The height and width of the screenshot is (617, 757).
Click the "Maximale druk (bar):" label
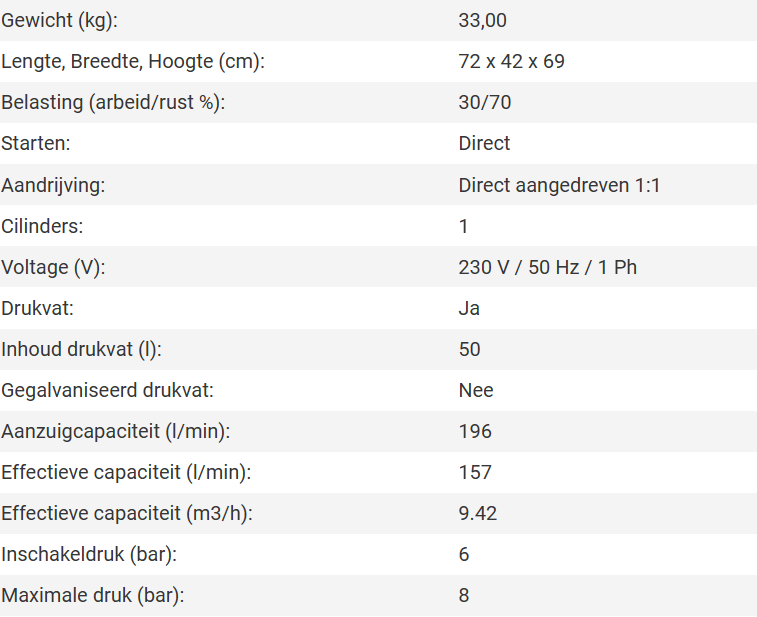pos(93,595)
